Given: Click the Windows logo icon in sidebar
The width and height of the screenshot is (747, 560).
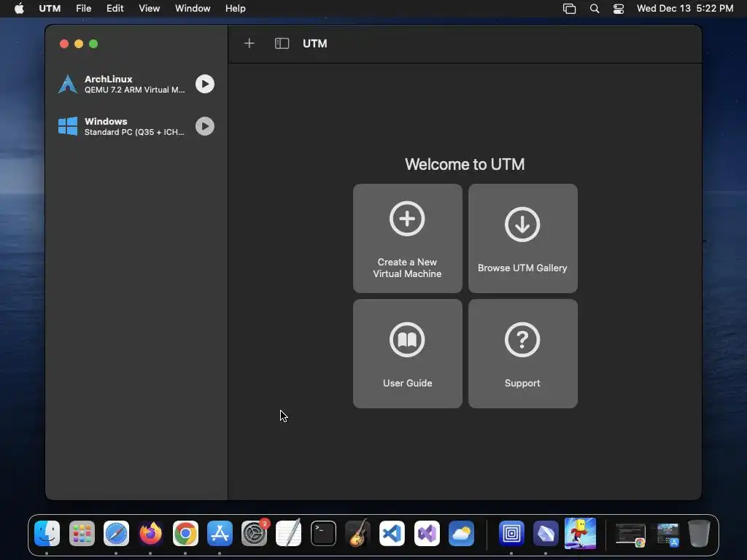Looking at the screenshot, I should (x=68, y=126).
